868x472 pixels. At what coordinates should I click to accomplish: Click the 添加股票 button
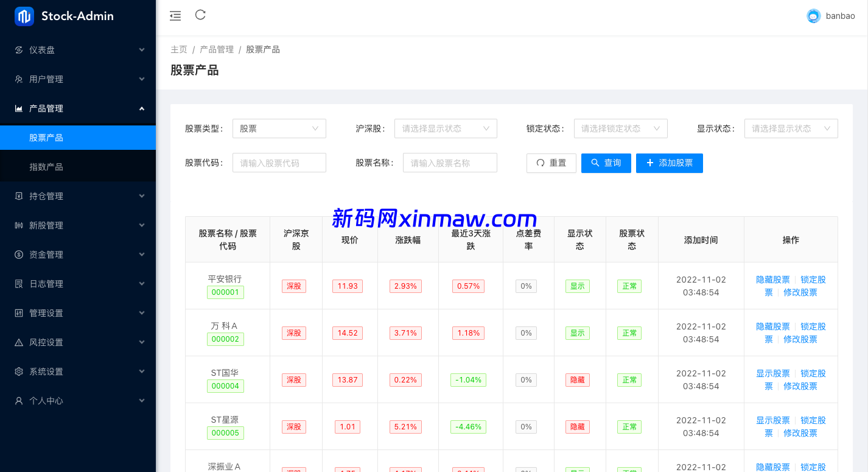click(x=669, y=163)
